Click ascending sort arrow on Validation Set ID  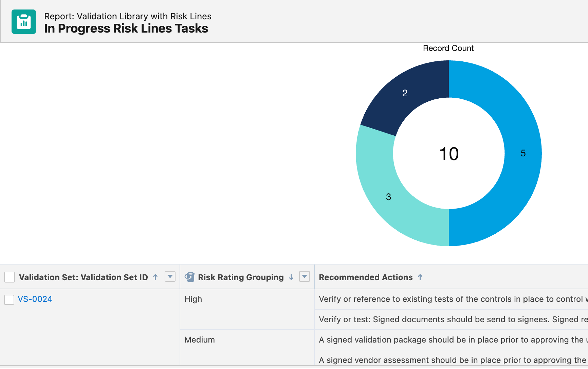155,277
